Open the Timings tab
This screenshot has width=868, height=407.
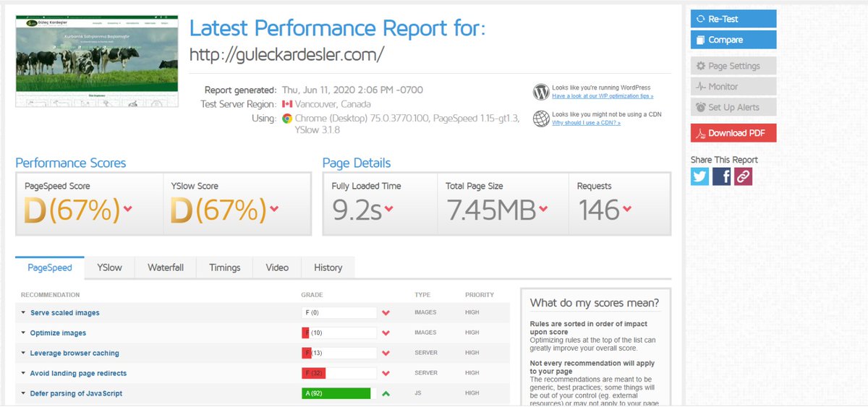click(225, 267)
